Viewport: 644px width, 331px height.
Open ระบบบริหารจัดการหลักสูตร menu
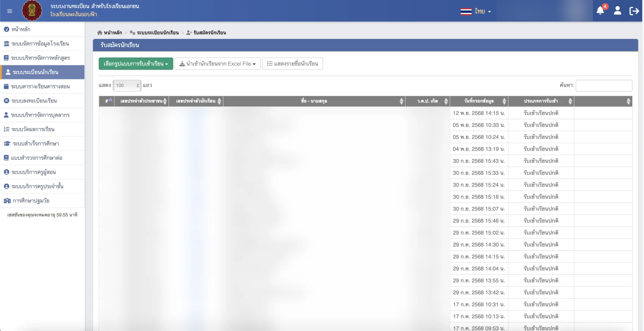point(42,58)
